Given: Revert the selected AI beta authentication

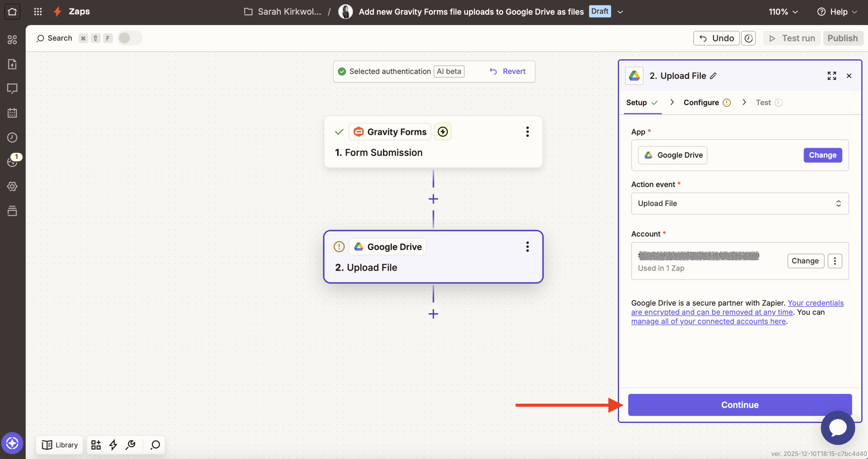Looking at the screenshot, I should [x=508, y=71].
